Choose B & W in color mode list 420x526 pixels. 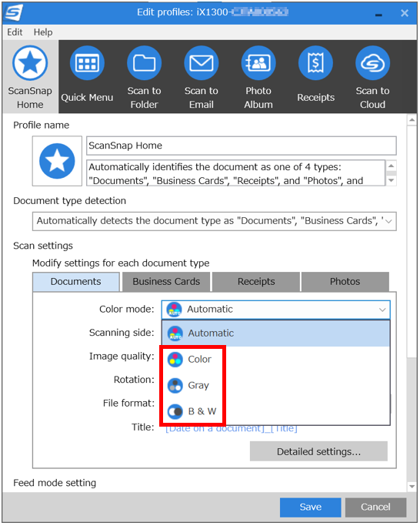tap(276, 411)
